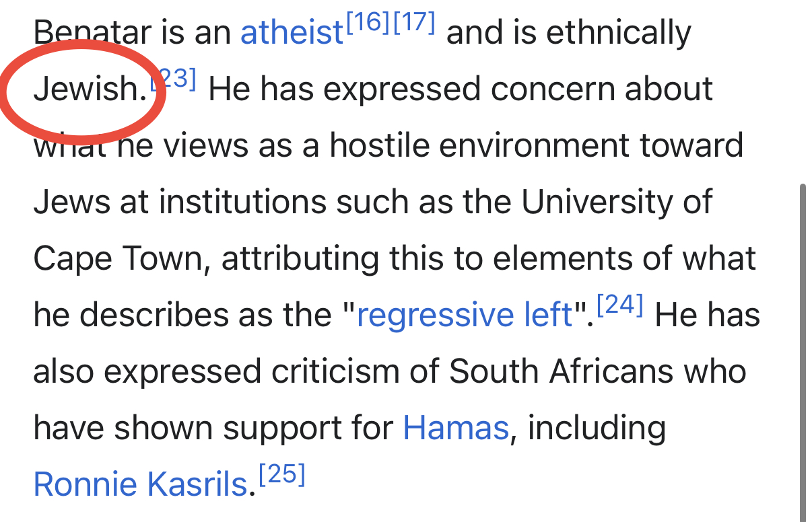Image resolution: width=812 pixels, height=522 pixels.
Task: Click citation reference 16
Action: [368, 24]
